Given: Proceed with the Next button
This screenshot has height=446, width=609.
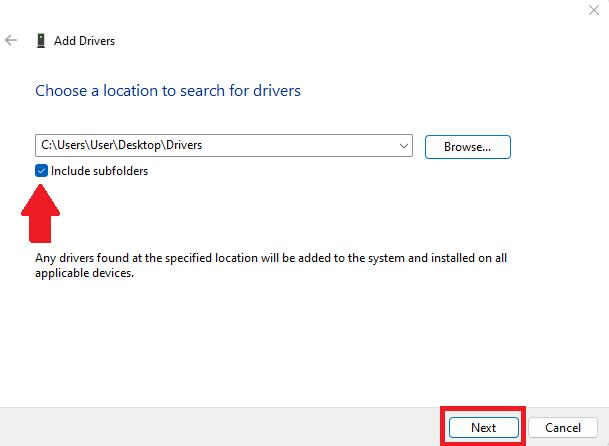Looking at the screenshot, I should [x=484, y=427].
